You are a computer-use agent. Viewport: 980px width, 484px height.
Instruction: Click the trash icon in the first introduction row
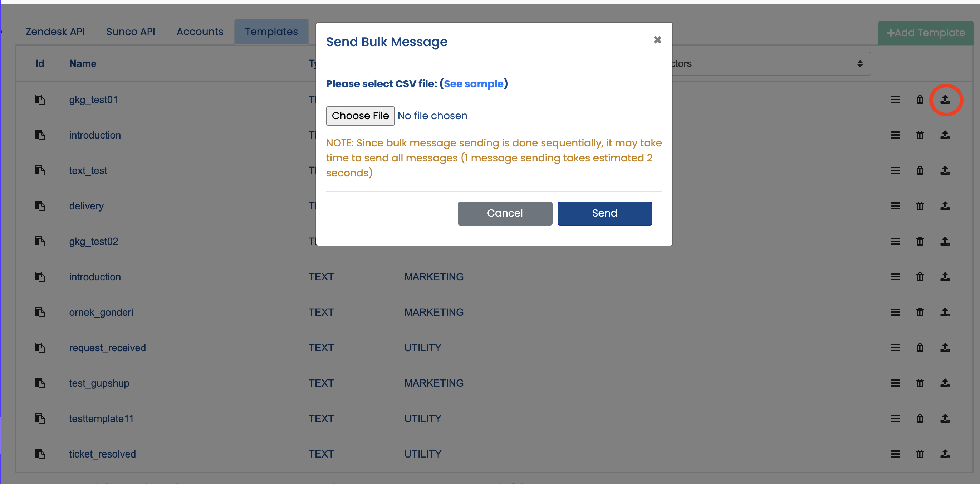coord(920,135)
